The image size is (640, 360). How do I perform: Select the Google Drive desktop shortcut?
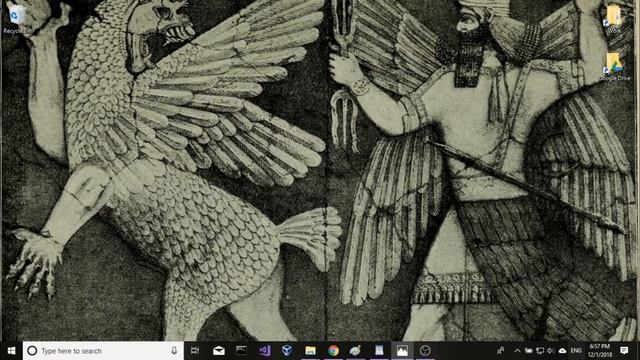pos(615,67)
